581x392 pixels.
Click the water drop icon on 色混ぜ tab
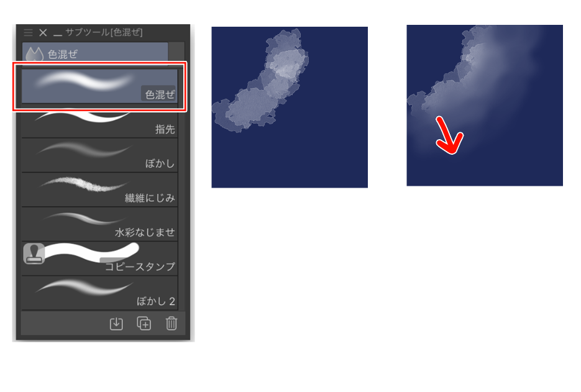pyautogui.click(x=34, y=54)
